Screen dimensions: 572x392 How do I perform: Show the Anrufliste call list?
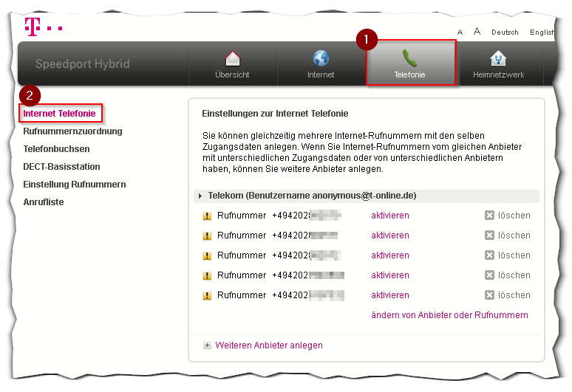(x=44, y=202)
